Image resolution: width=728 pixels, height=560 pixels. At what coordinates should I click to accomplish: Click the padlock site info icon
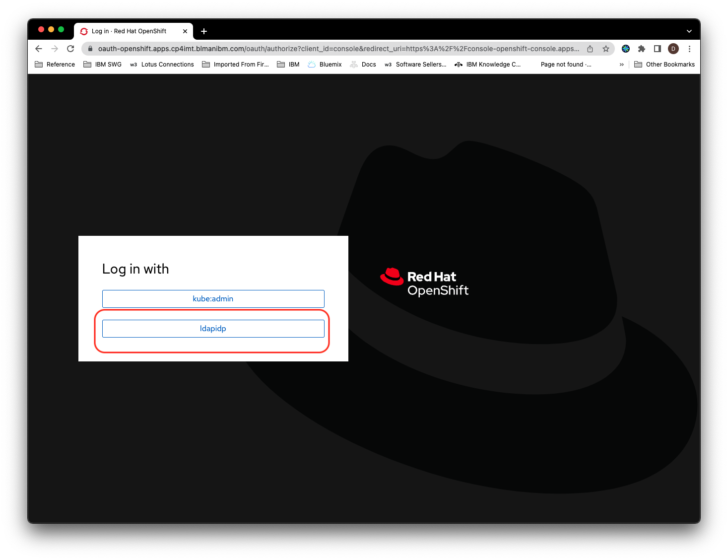(90, 49)
